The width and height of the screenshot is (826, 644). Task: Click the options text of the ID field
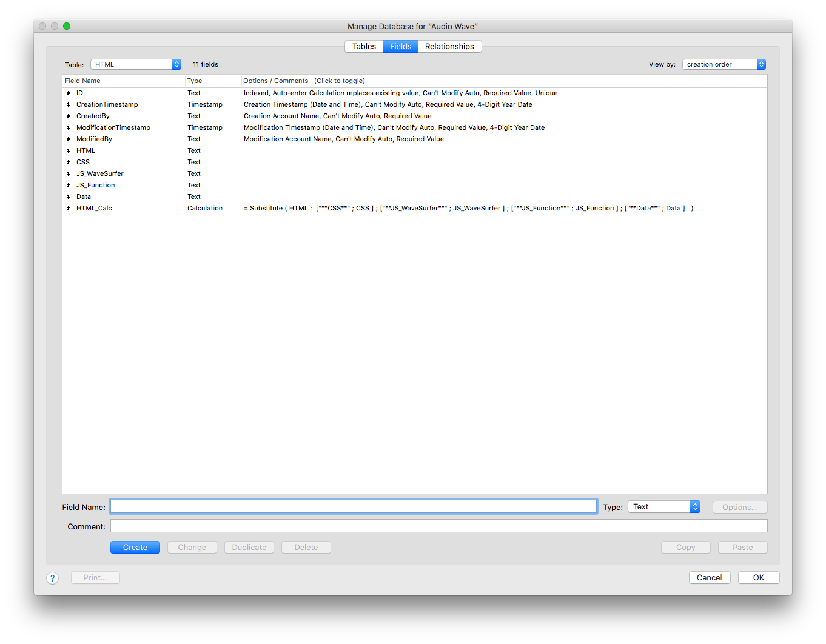(x=400, y=93)
